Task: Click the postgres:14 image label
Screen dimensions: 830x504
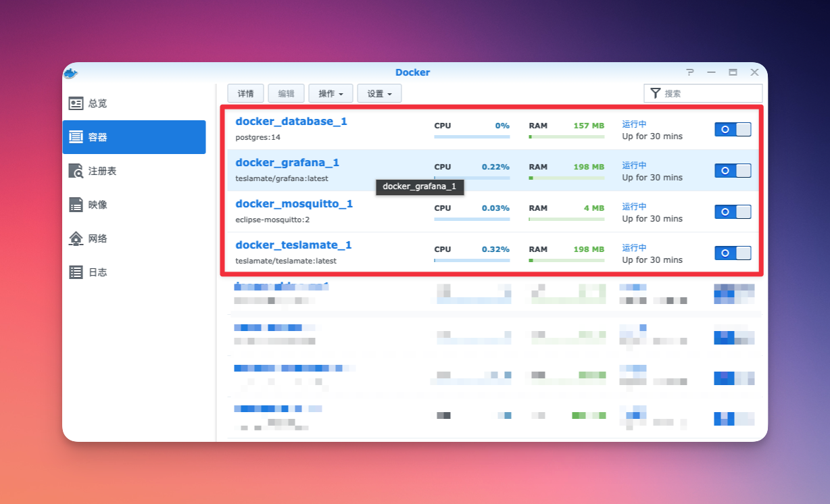Action: pos(258,137)
